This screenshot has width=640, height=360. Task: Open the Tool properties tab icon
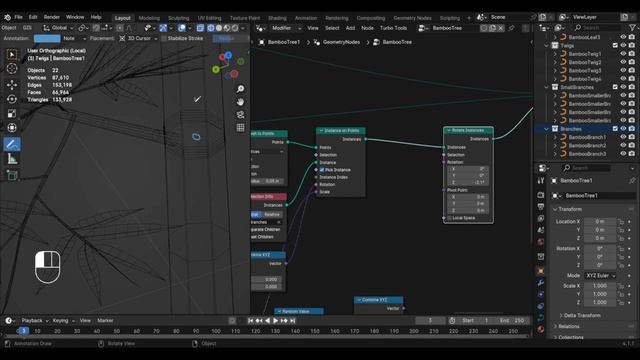point(541,181)
